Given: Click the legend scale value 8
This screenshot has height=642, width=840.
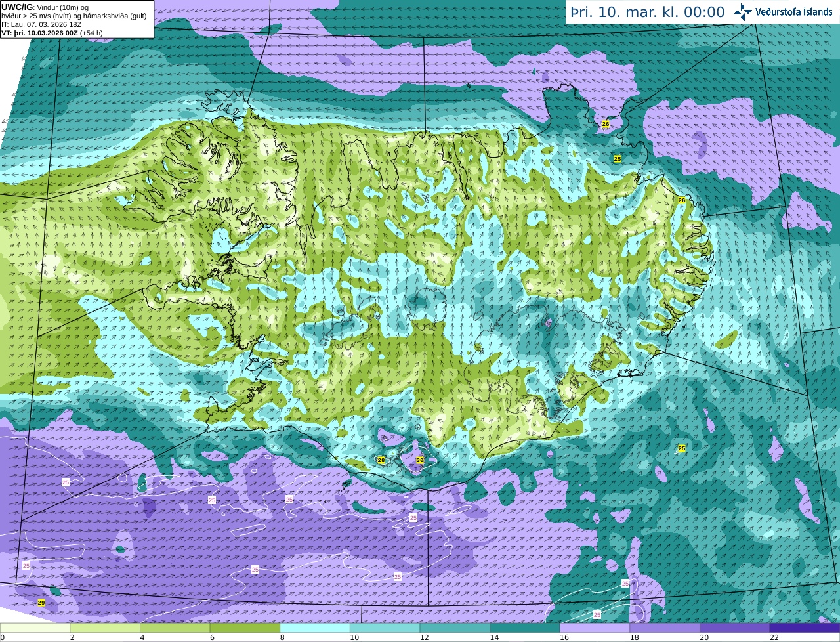Looking at the screenshot, I should (x=282, y=637).
